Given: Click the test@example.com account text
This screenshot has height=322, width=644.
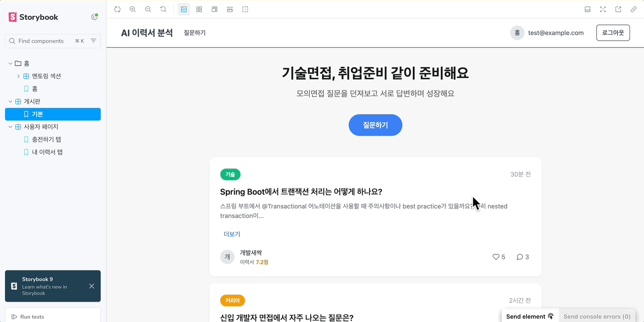Looking at the screenshot, I should (x=556, y=33).
